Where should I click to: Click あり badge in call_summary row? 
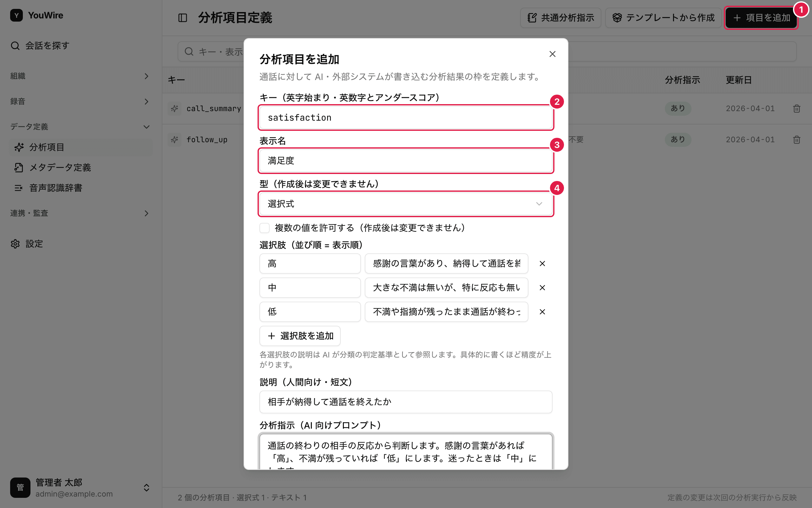click(678, 109)
